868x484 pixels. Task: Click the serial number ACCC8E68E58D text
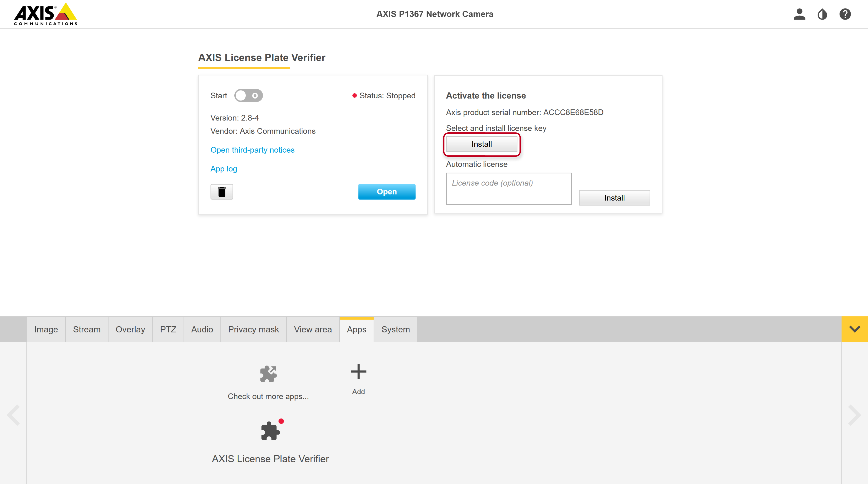(x=573, y=113)
